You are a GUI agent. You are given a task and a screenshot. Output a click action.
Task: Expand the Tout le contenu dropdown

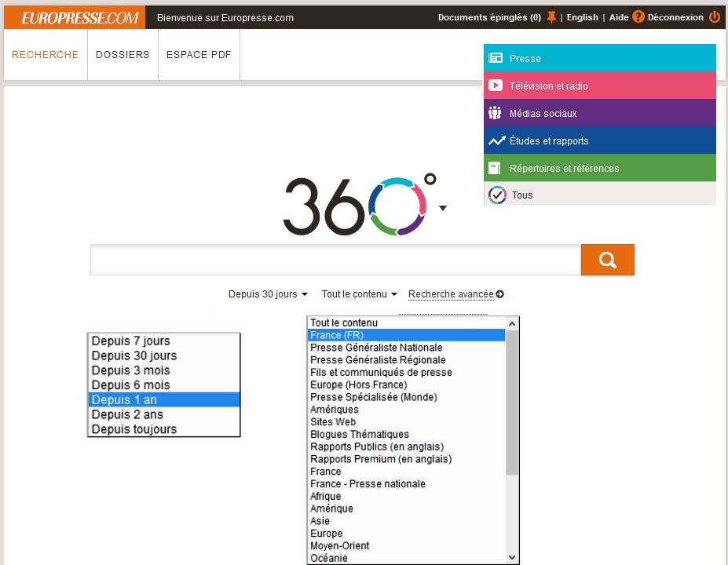359,294
